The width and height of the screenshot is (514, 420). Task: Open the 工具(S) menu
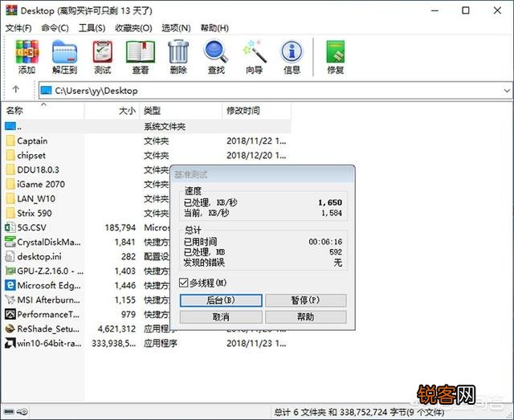click(92, 28)
